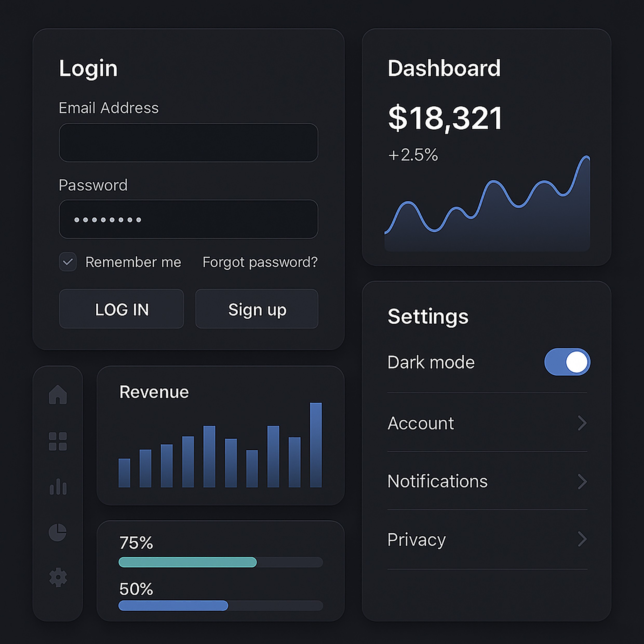Click the blue 50% progress bar
644x644 pixels.
pyautogui.click(x=173, y=605)
